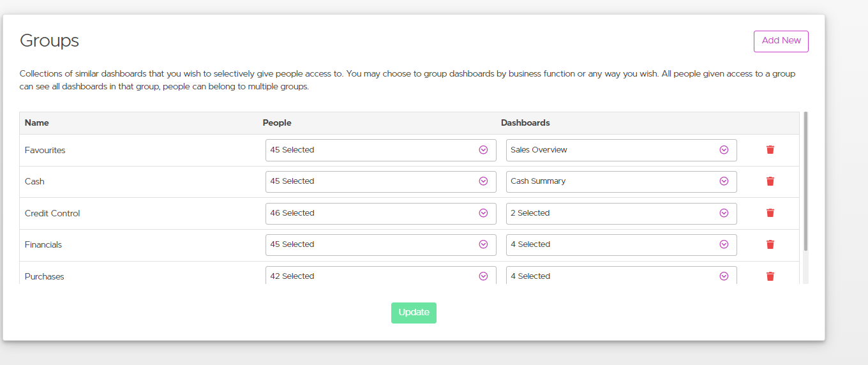Remove Credit Control group via trash icon
Screen dimensions: 868x365
pyautogui.click(x=770, y=213)
